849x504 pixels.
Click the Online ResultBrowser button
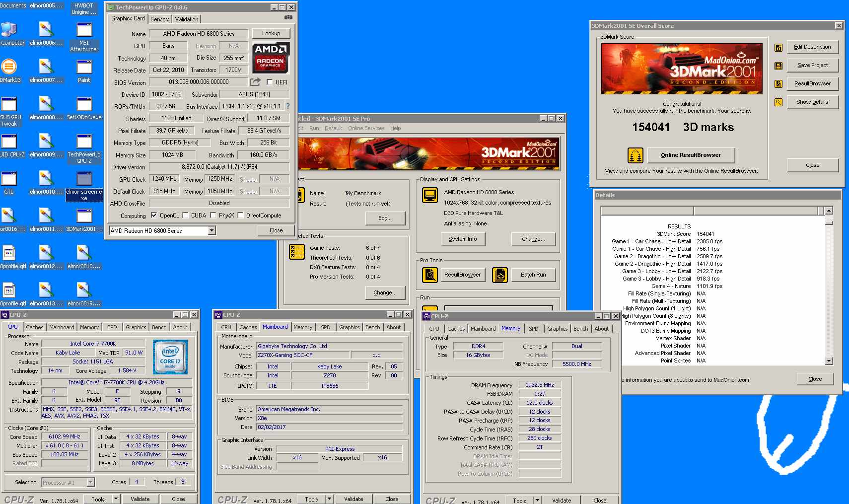click(691, 155)
